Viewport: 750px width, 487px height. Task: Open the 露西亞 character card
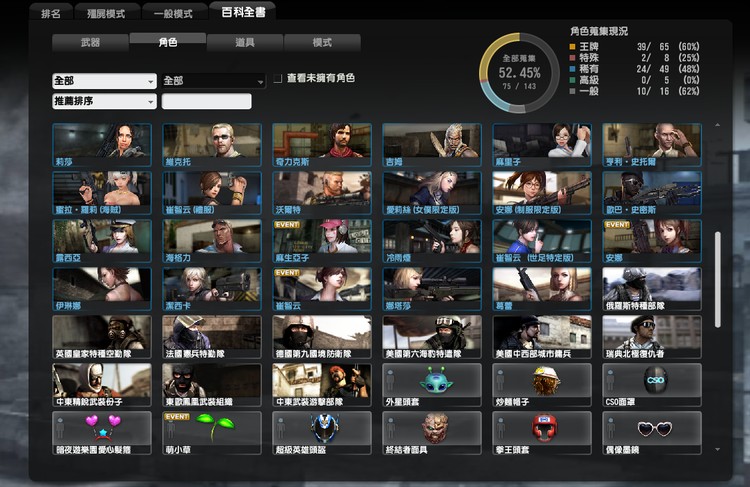tap(102, 241)
